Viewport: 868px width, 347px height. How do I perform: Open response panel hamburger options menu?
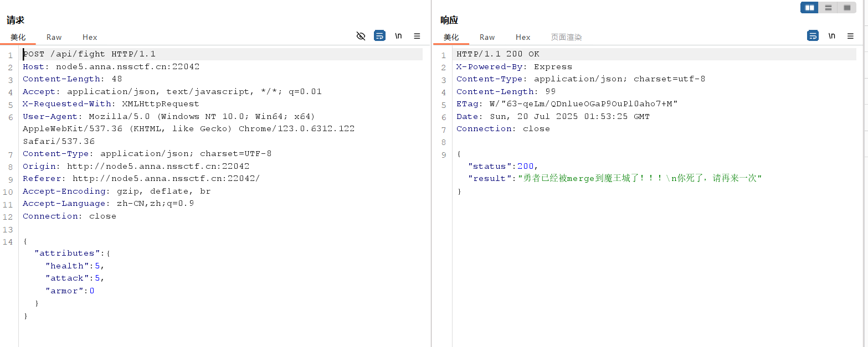click(850, 36)
